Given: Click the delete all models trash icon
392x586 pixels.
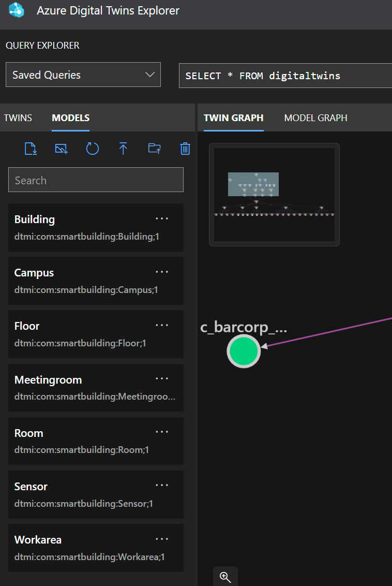Looking at the screenshot, I should [185, 149].
